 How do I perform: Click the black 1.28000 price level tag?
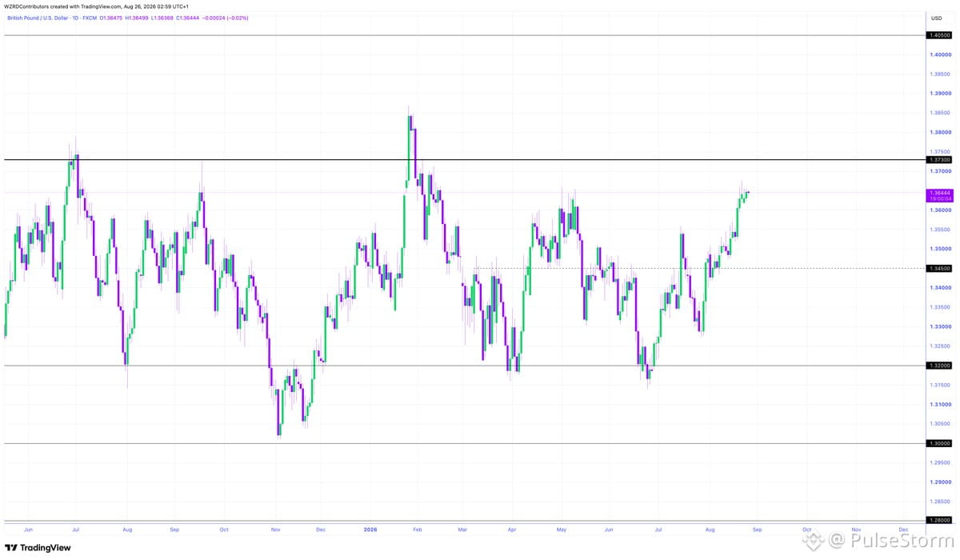pyautogui.click(x=939, y=521)
